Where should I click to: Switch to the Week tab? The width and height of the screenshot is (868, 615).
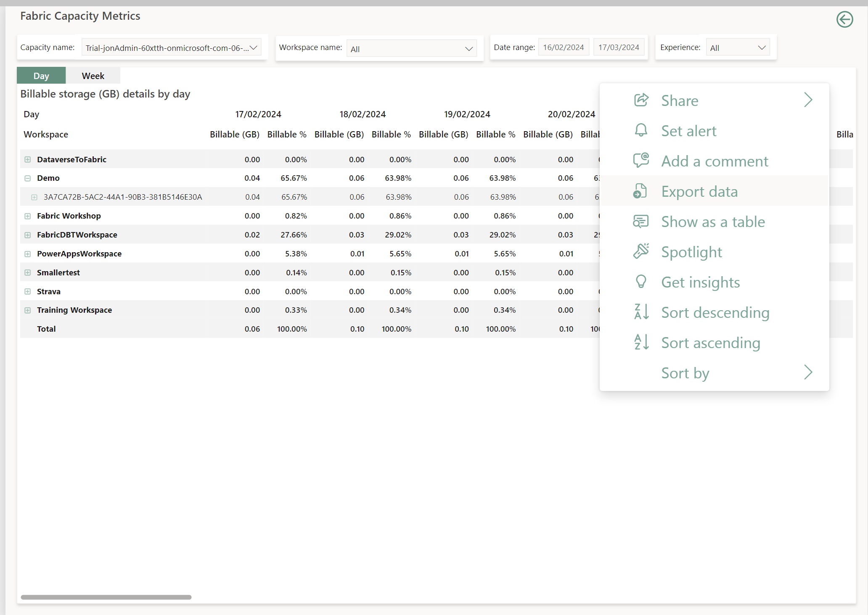coord(93,76)
